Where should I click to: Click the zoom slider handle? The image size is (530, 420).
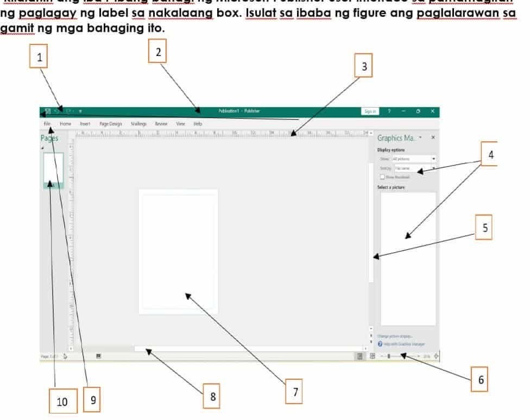pos(388,356)
